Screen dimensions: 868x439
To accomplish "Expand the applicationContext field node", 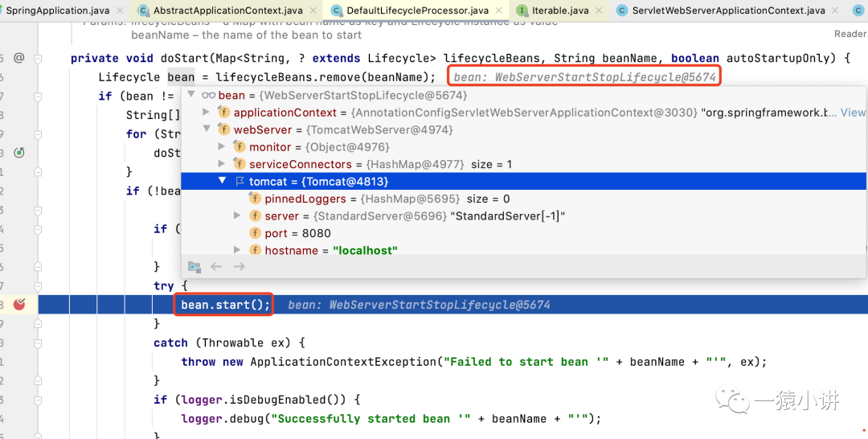I will point(206,113).
